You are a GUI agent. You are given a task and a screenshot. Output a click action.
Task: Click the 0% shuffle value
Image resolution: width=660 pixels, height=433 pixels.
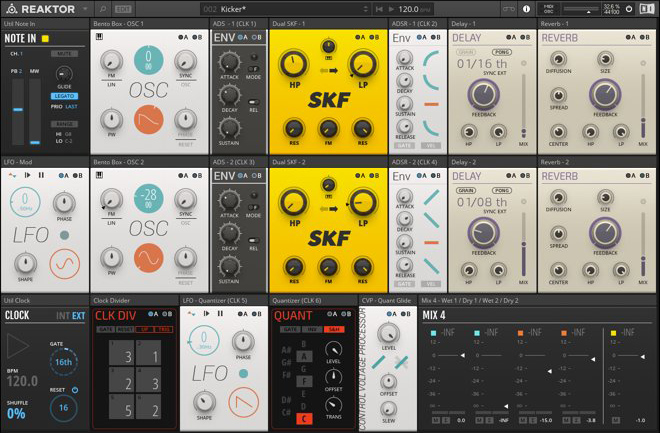pos(16,414)
